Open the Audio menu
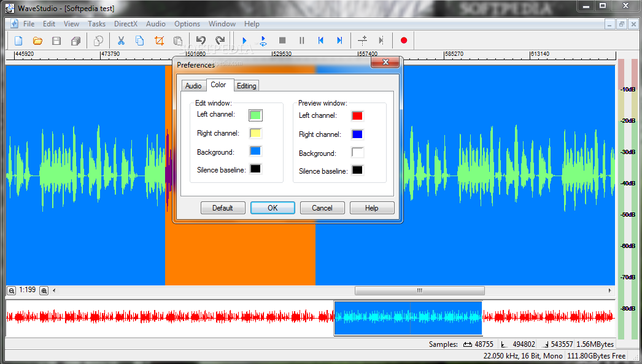 click(x=155, y=24)
